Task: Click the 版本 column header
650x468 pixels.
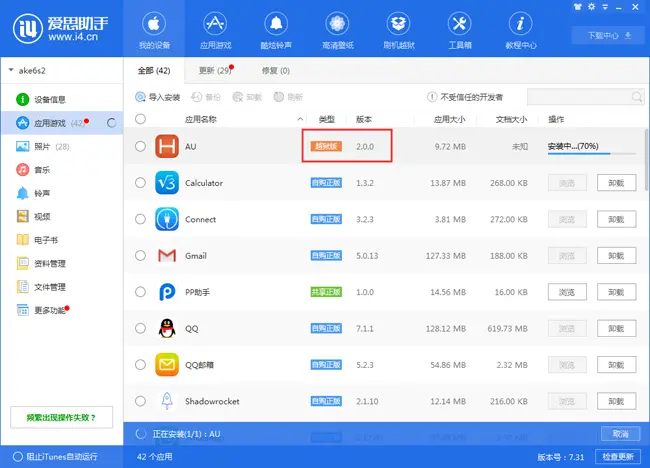Action: click(364, 119)
